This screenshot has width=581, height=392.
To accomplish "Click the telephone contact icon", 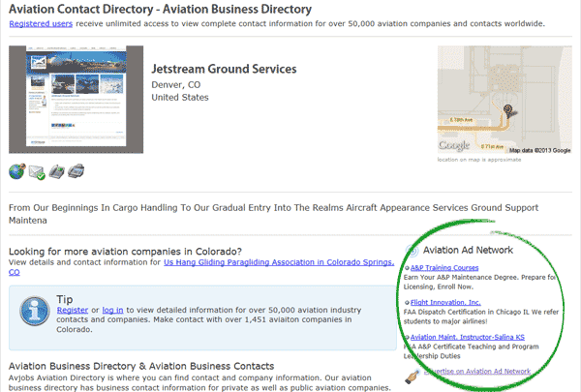I will [57, 171].
